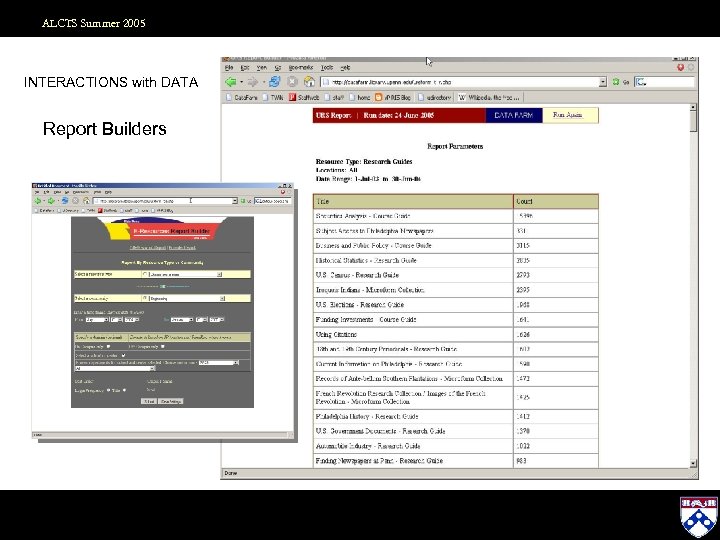Click the Back arrow in URS Report browser

pyautogui.click(x=231, y=82)
